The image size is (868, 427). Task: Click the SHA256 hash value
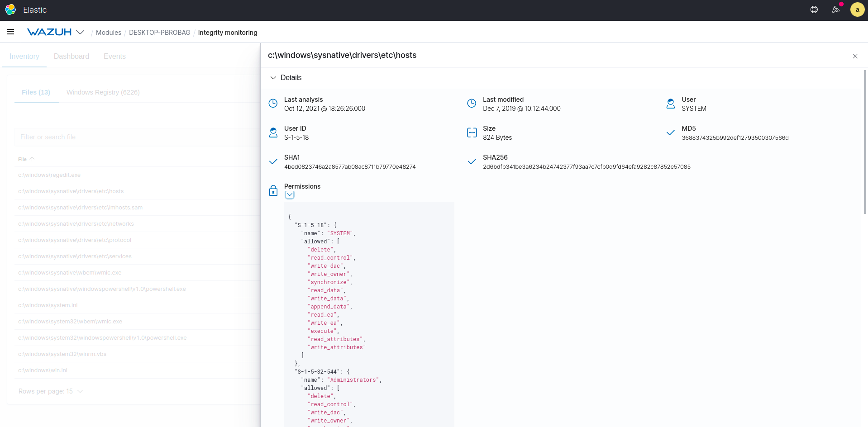click(587, 167)
